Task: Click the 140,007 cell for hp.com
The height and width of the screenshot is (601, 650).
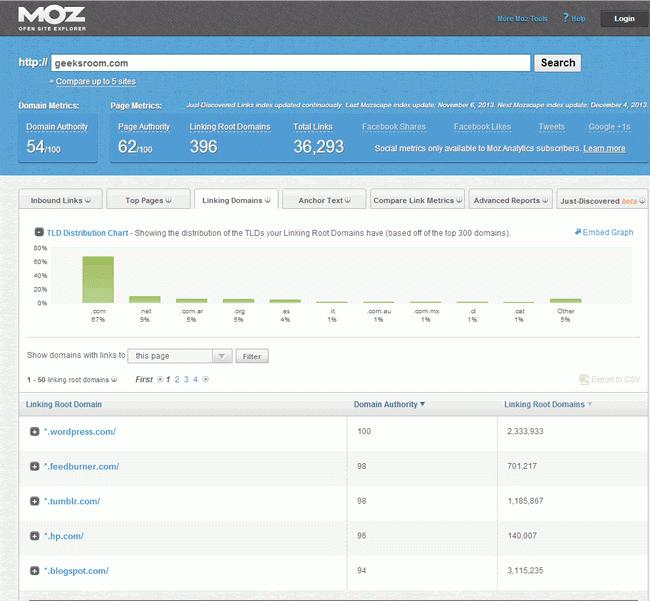Action: pyautogui.click(x=522, y=536)
